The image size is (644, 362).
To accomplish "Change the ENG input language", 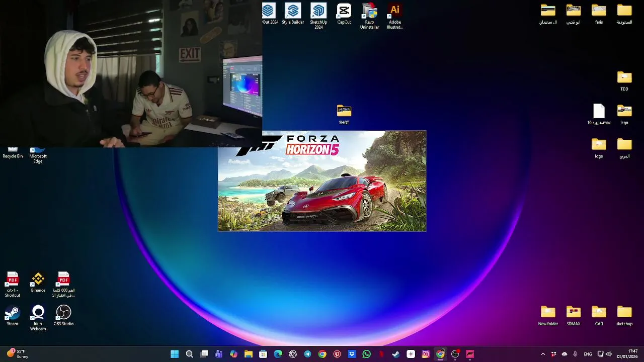I will pos(588,354).
